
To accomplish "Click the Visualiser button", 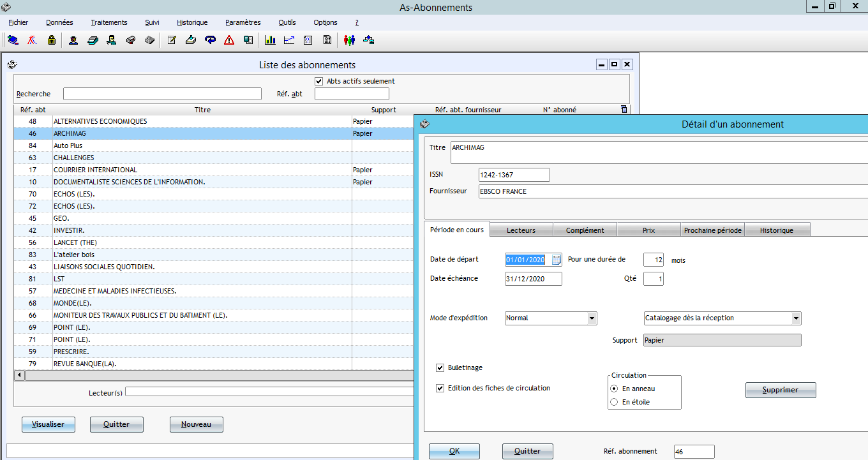I will [x=48, y=424].
